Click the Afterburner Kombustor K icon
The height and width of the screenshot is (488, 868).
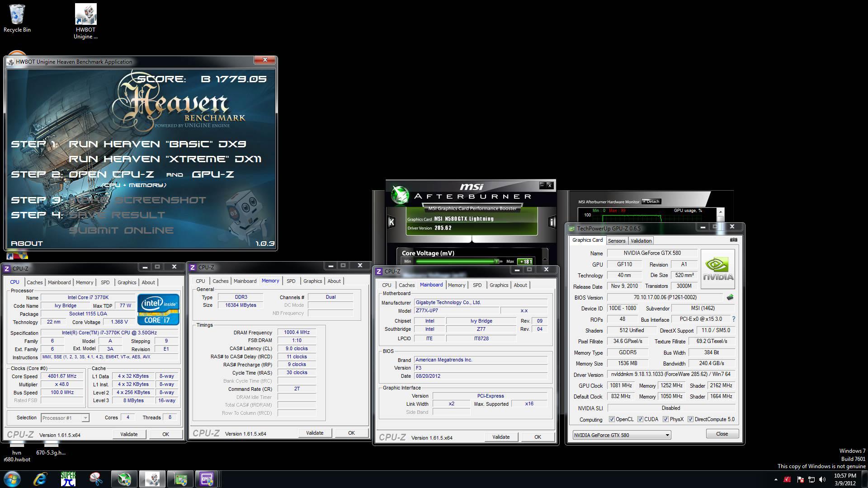point(392,222)
